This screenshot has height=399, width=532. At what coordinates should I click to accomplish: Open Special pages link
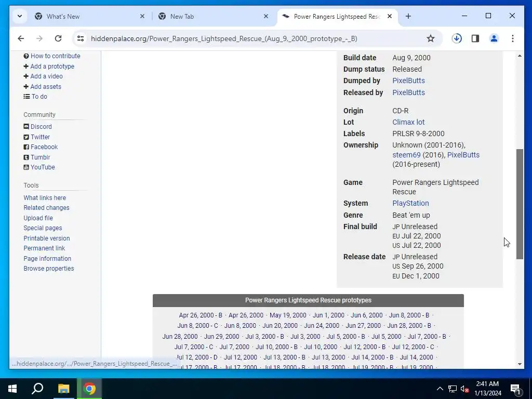tap(43, 228)
